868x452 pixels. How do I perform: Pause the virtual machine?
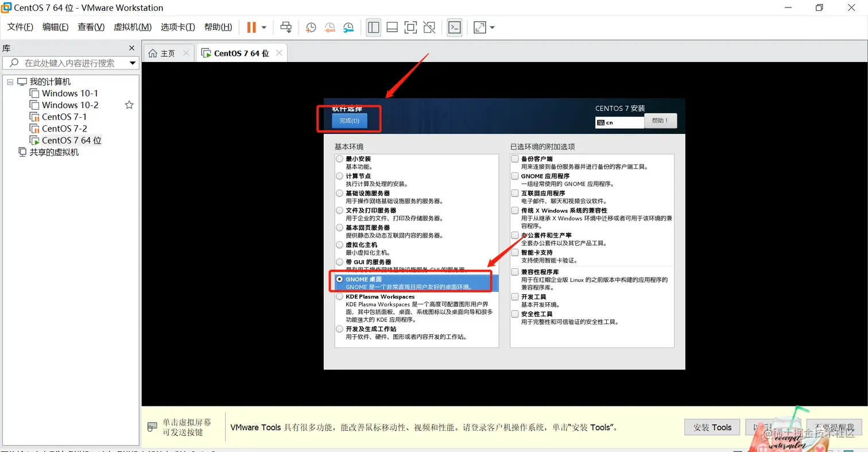[x=251, y=27]
